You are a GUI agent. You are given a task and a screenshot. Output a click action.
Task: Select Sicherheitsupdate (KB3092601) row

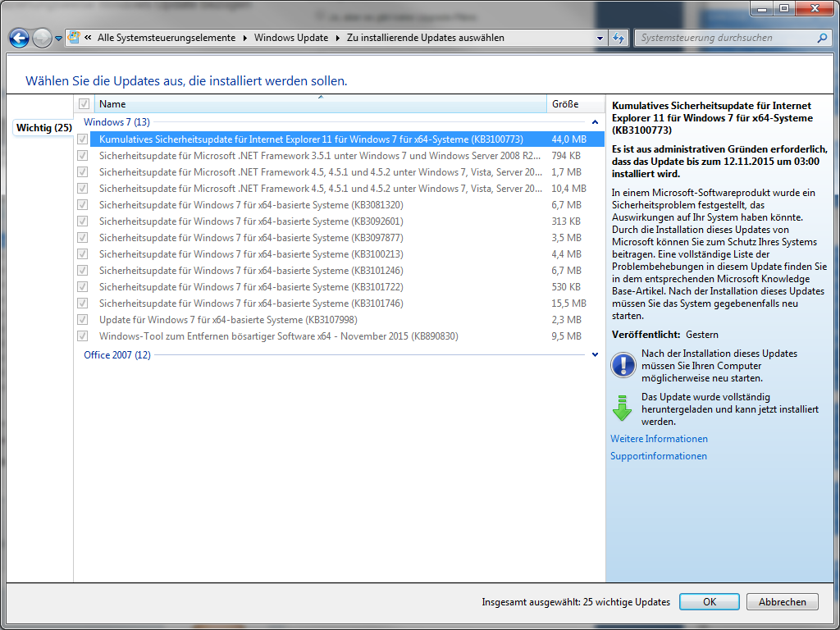[x=347, y=221]
